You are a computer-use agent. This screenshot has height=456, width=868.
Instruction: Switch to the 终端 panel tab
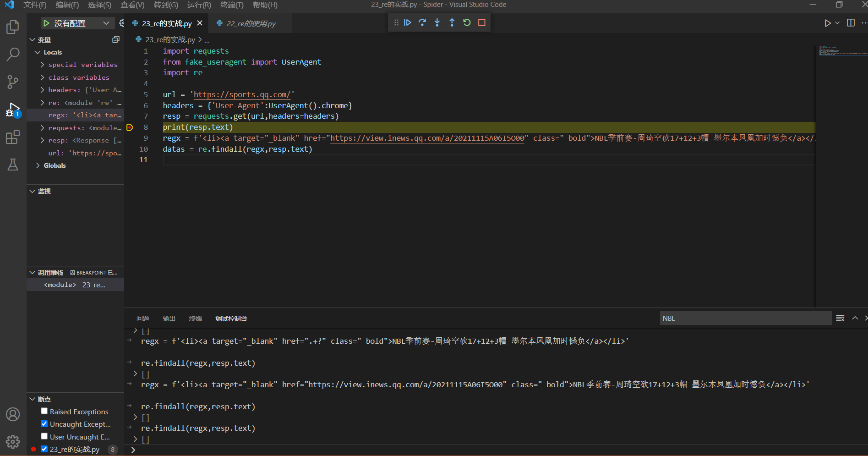[196, 319]
